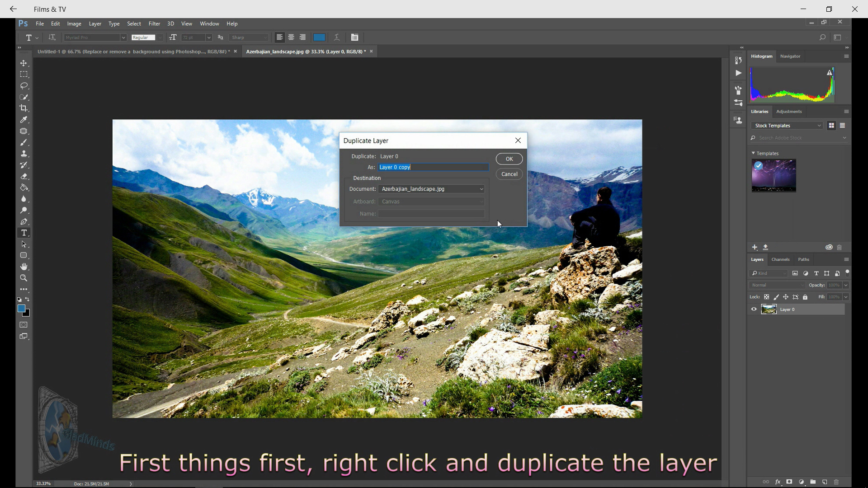
Task: Select the Eyedropper tool
Action: pos(24,120)
